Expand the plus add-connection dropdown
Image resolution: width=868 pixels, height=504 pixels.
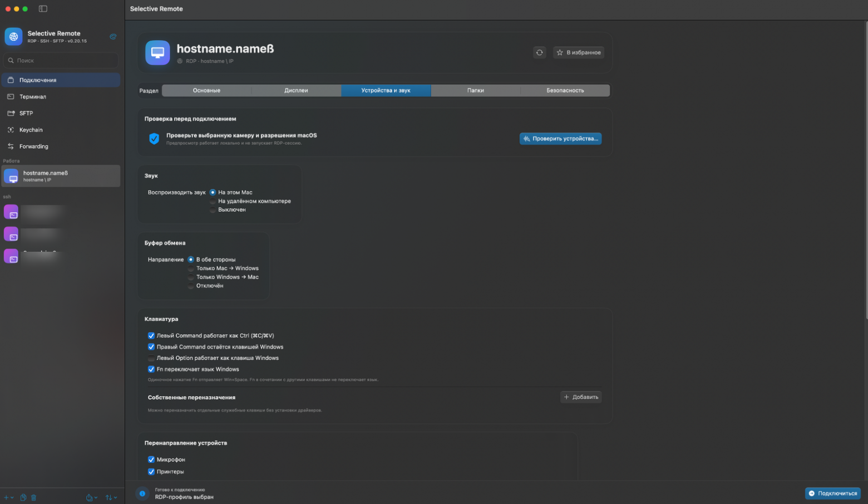(x=8, y=497)
